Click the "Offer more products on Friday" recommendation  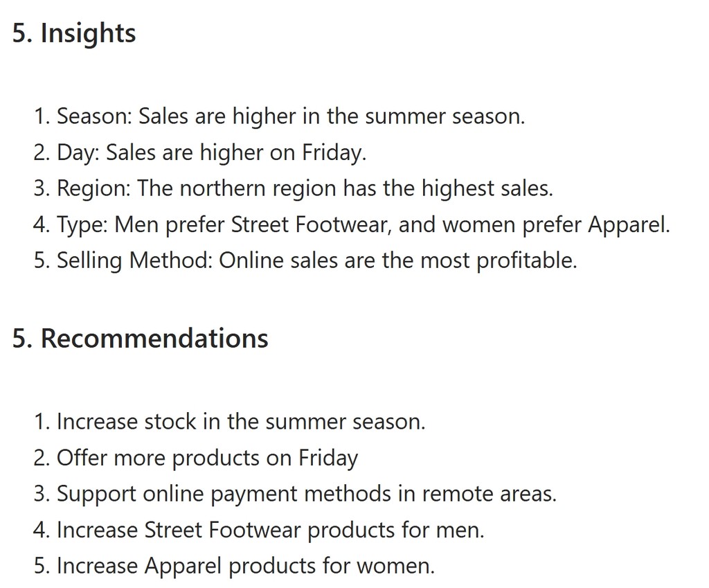(207, 457)
